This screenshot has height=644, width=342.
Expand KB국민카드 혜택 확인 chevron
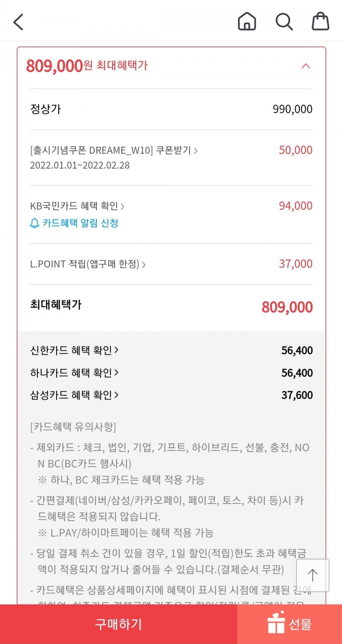tap(122, 207)
